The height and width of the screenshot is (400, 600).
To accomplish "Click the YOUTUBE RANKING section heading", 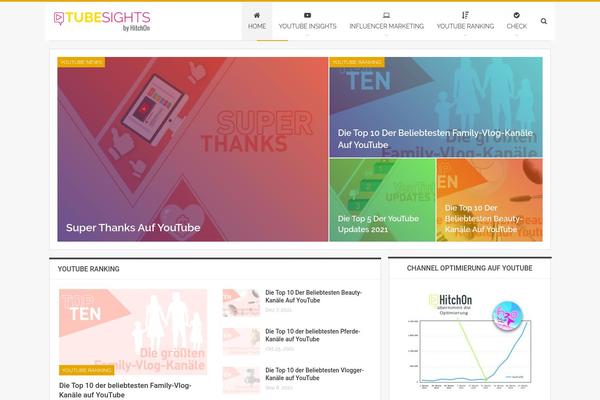I will pos(88,269).
